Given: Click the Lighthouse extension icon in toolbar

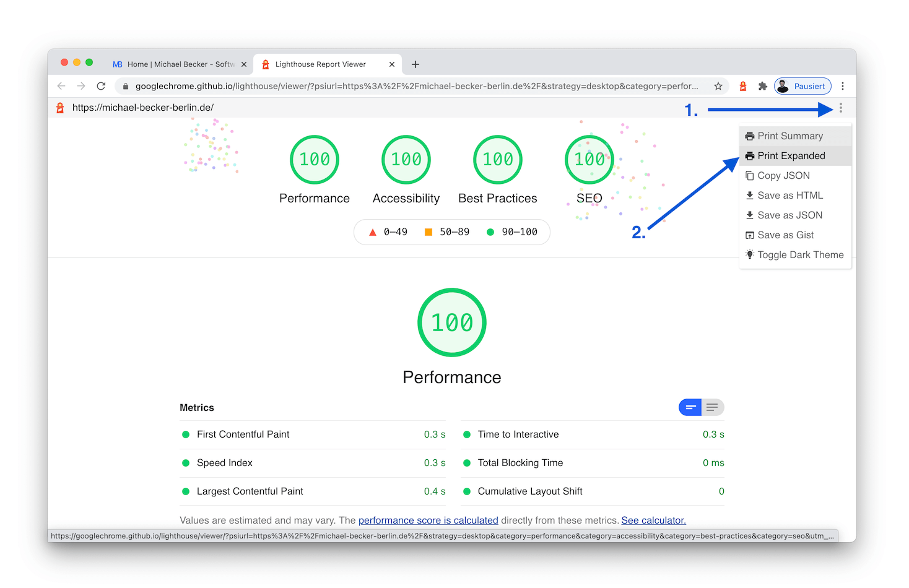Looking at the screenshot, I should pos(743,86).
